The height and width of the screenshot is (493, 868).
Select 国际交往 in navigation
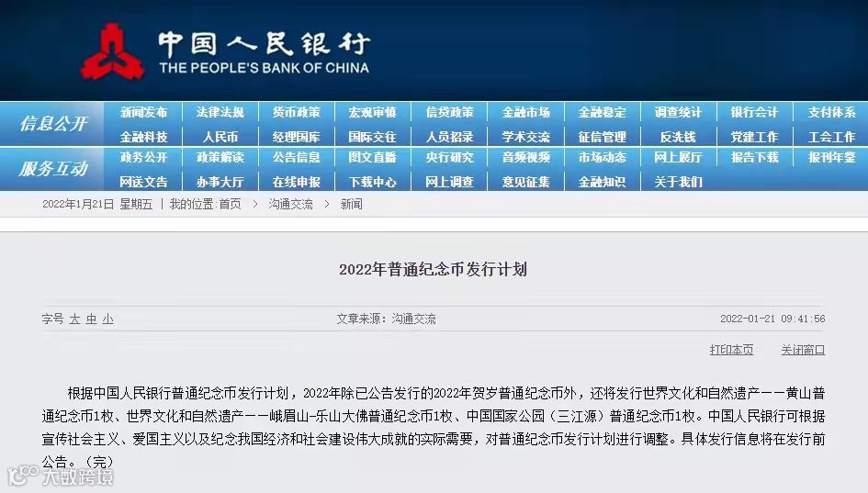(x=373, y=137)
